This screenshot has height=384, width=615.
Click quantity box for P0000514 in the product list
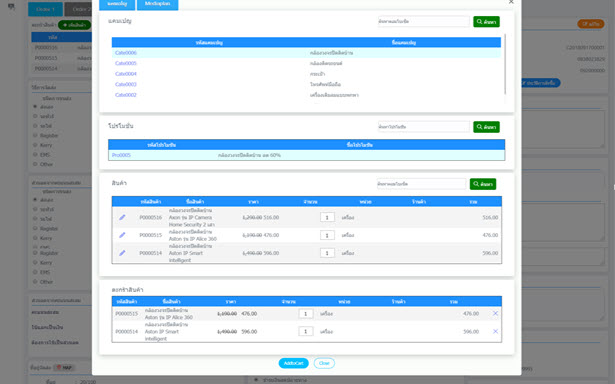coord(327,253)
